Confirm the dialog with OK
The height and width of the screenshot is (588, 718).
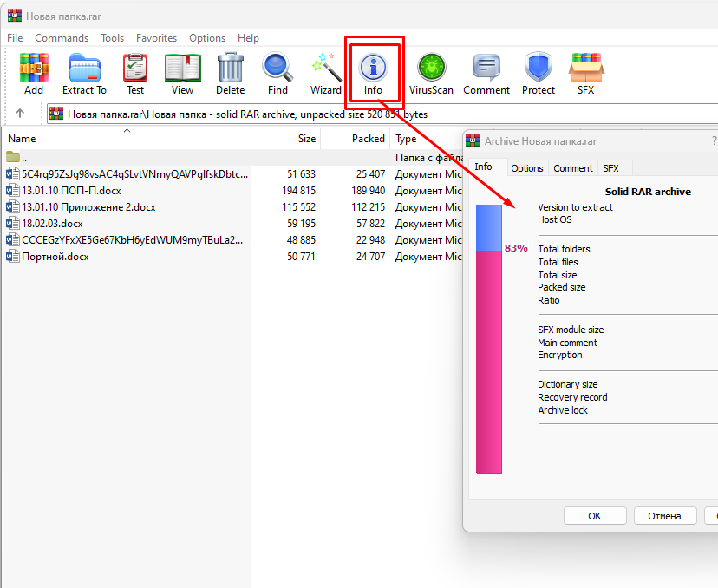click(x=595, y=516)
